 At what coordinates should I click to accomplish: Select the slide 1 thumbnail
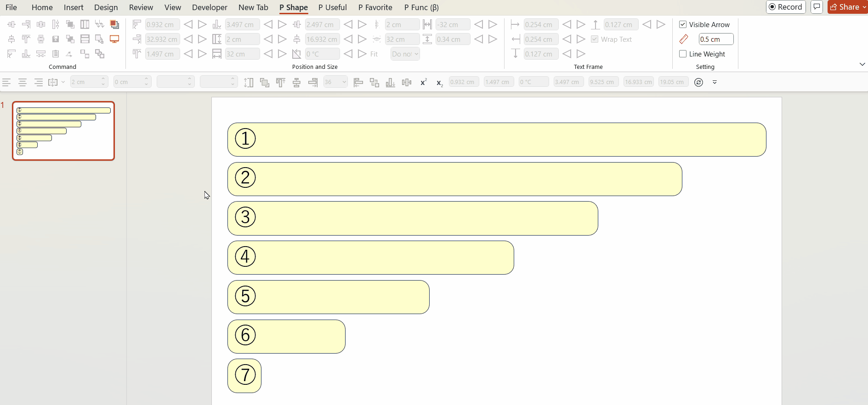click(63, 131)
